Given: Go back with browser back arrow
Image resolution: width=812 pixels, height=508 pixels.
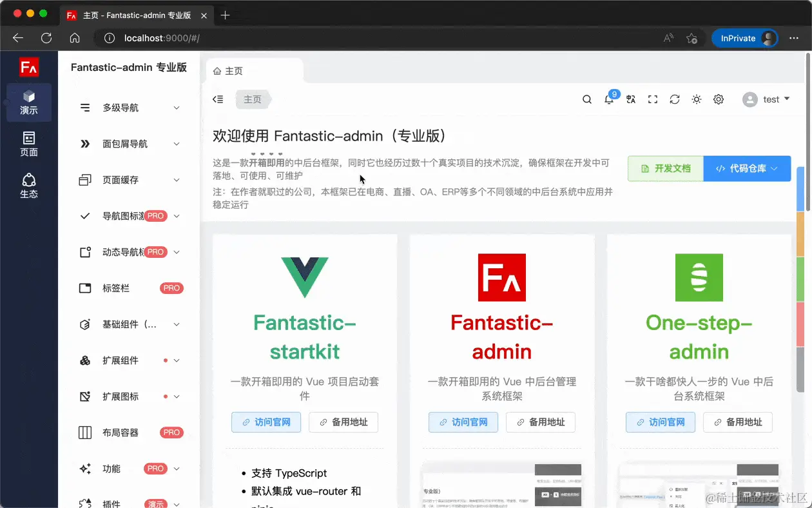Looking at the screenshot, I should [18, 38].
